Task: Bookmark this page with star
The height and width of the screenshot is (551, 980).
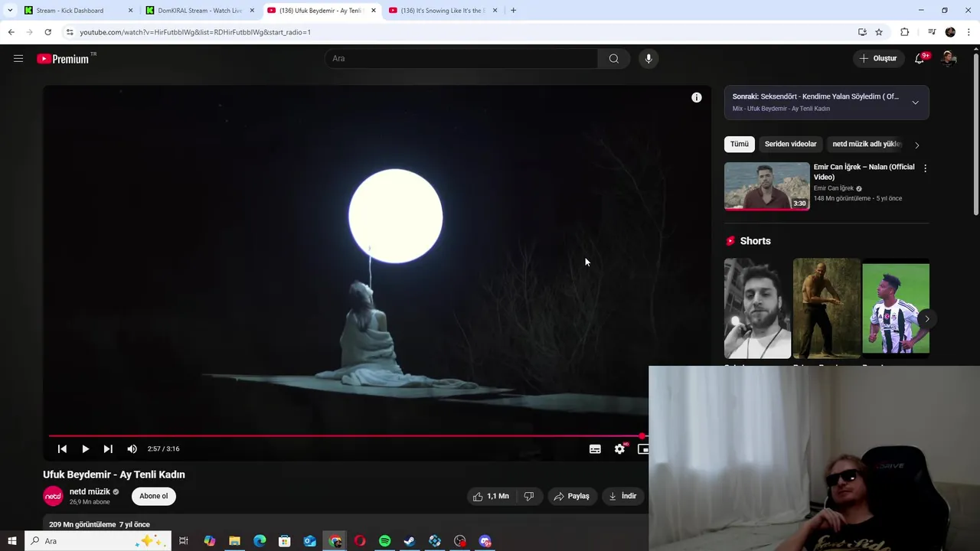Action: coord(879,32)
